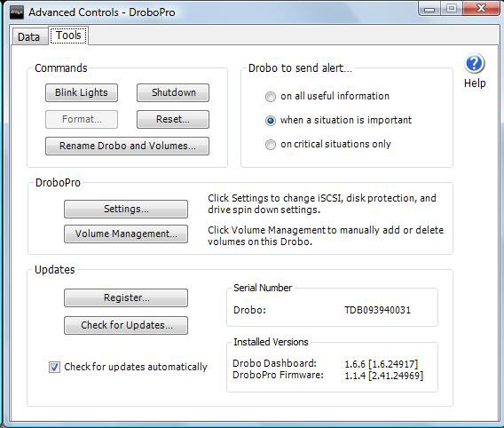Open the Reset... command

[x=173, y=119]
